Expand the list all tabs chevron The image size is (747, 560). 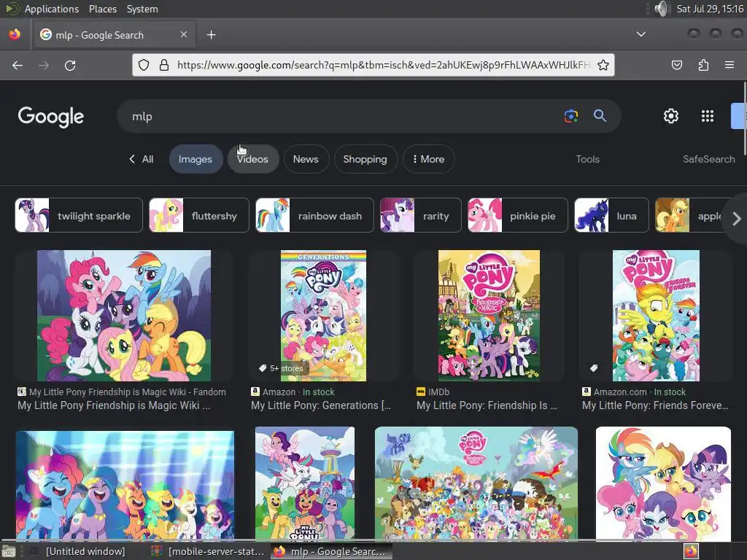[x=641, y=34]
